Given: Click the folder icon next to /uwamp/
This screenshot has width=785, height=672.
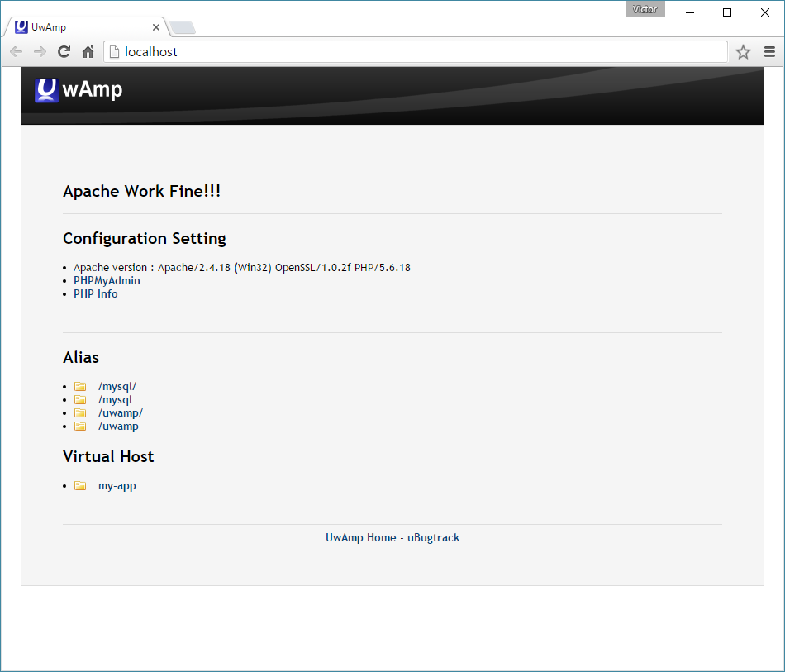Looking at the screenshot, I should [x=80, y=412].
